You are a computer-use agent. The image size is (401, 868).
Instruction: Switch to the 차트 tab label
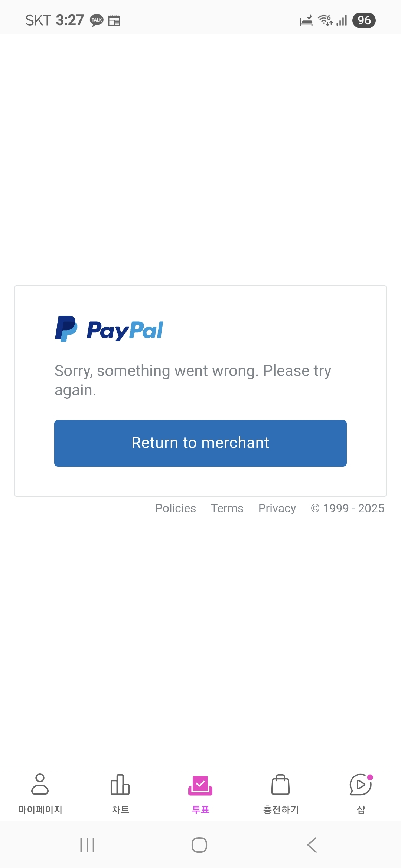click(120, 810)
